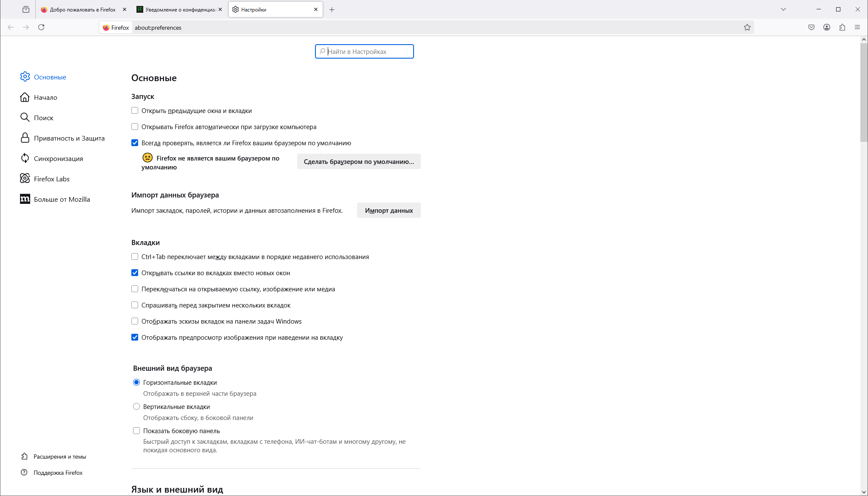The width and height of the screenshot is (868, 496).
Task: Open the Поддержка Firefox link
Action: click(x=52, y=473)
